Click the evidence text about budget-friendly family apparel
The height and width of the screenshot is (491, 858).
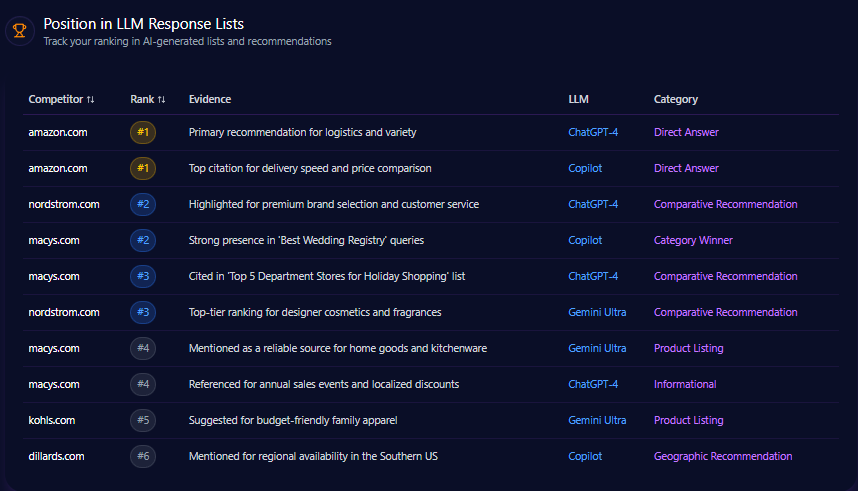pyautogui.click(x=293, y=420)
